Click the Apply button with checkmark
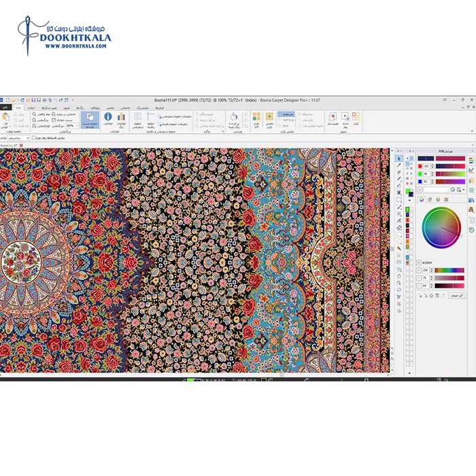Screen dimensions: 476x476 click(457, 295)
